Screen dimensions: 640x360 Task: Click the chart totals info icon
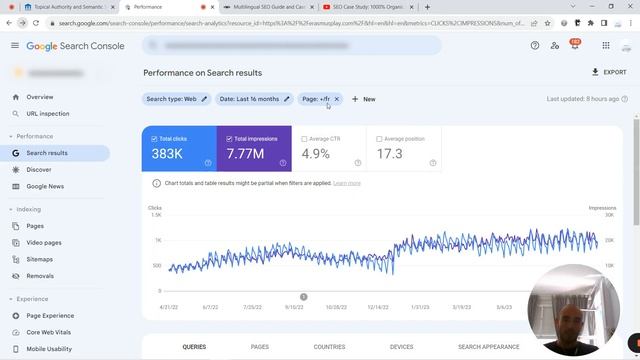click(x=156, y=183)
